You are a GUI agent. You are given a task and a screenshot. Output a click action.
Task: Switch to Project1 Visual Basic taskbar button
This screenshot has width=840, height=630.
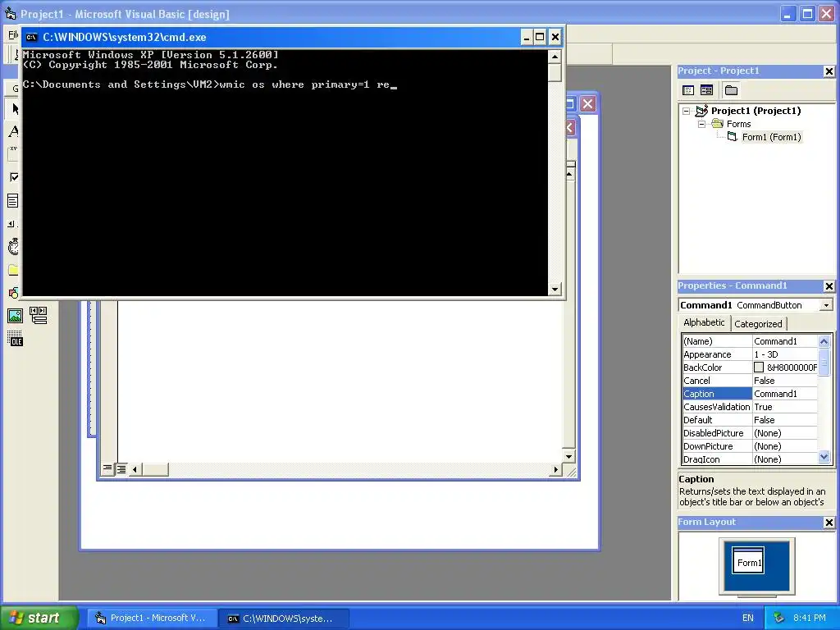point(151,619)
